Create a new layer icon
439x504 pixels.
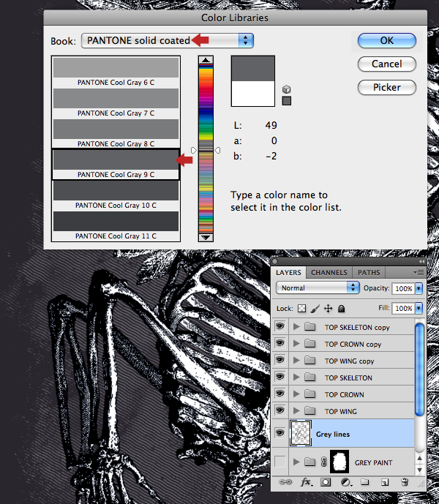385,482
